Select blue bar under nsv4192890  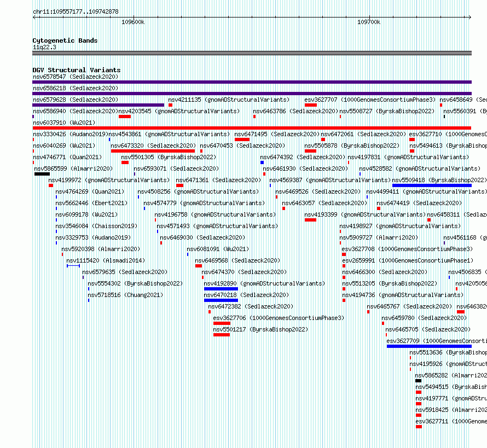click(221, 289)
